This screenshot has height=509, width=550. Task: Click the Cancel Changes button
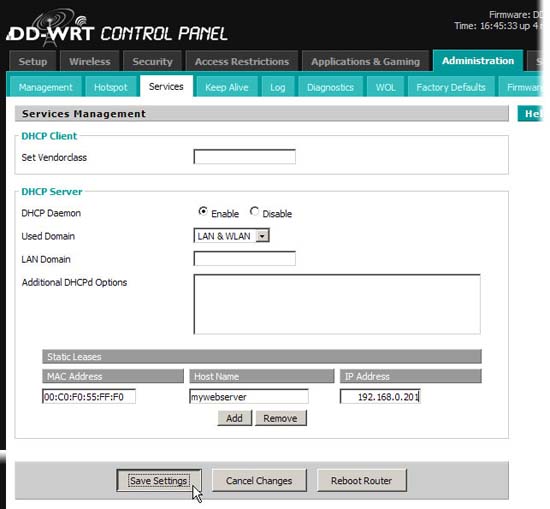click(259, 480)
